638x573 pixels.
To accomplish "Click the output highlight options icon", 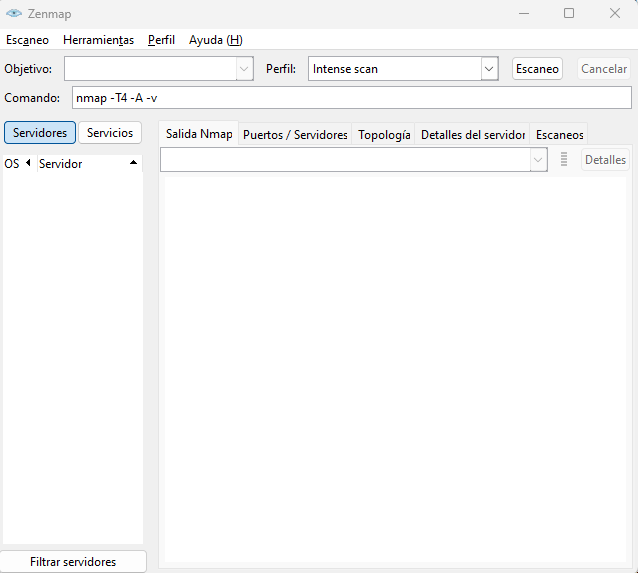I will coord(564,159).
